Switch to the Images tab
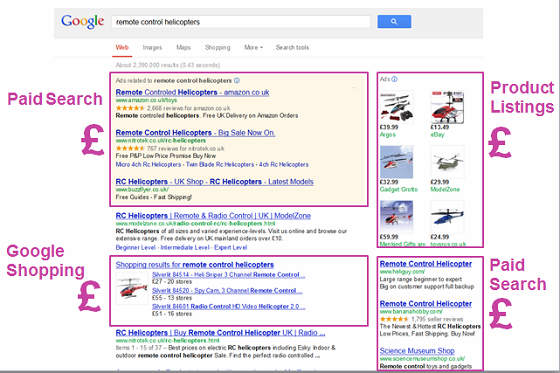This screenshot has height=373, width=560. (x=152, y=48)
